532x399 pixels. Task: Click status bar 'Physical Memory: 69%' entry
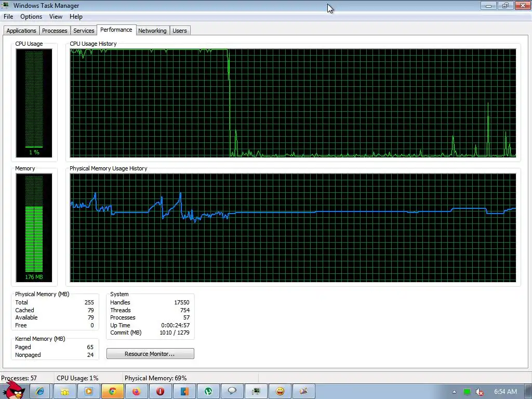tap(156, 378)
